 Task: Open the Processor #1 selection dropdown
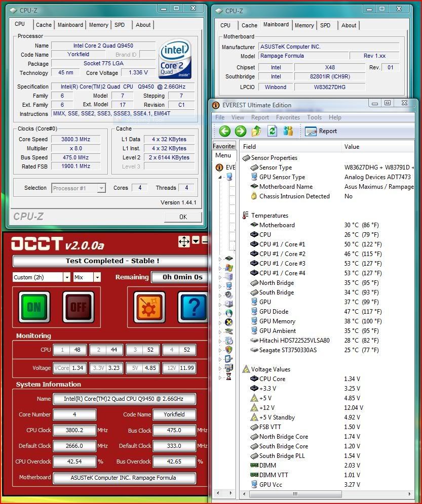[x=101, y=188]
